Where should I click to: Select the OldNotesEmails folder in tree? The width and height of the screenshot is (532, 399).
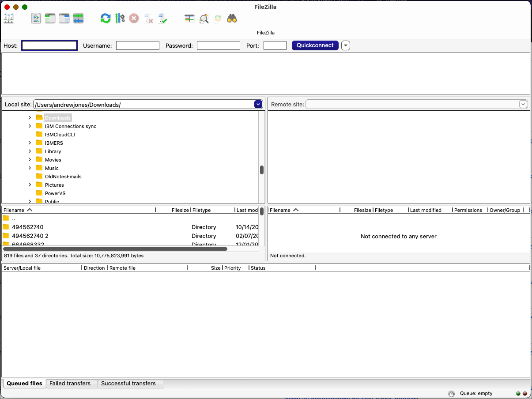(x=63, y=177)
